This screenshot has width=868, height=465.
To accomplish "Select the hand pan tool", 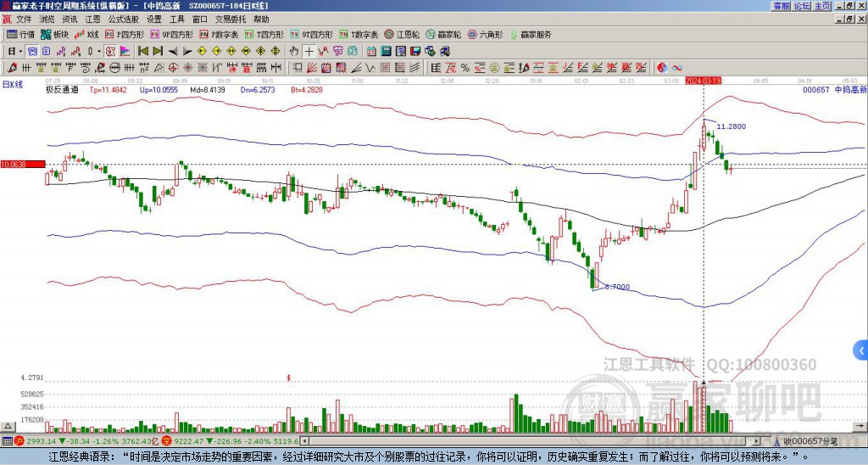I will coord(294,52).
